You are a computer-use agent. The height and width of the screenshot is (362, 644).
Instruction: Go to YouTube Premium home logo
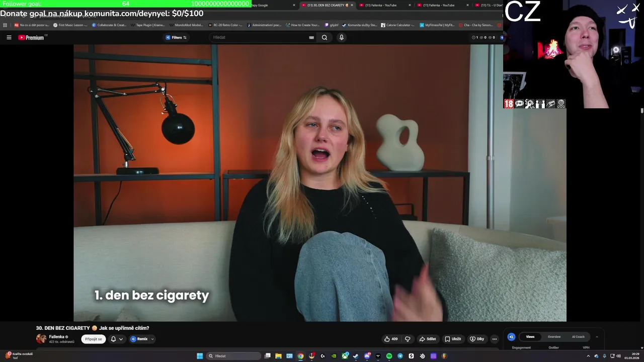click(31, 37)
